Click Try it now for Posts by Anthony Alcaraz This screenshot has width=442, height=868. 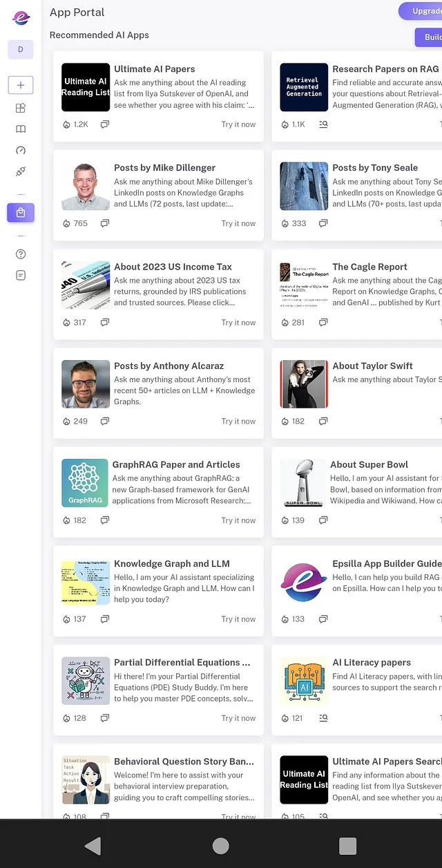pos(238,421)
